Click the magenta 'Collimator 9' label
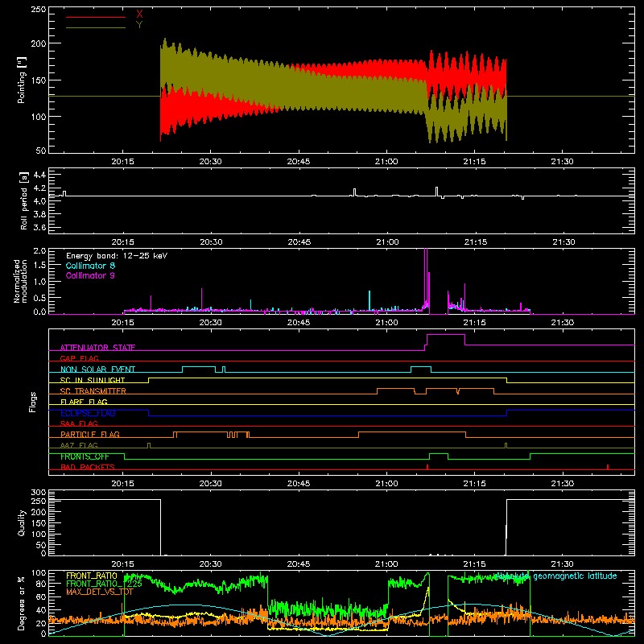Screen dimensions: 644x644 pos(90,275)
